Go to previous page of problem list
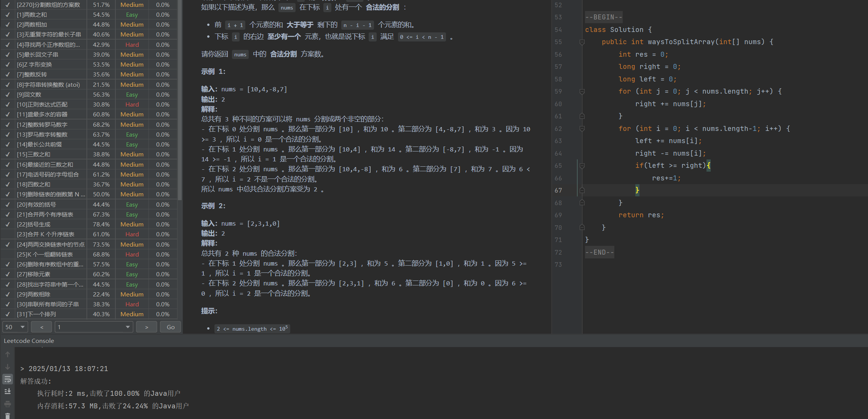The image size is (868, 419). point(42,327)
